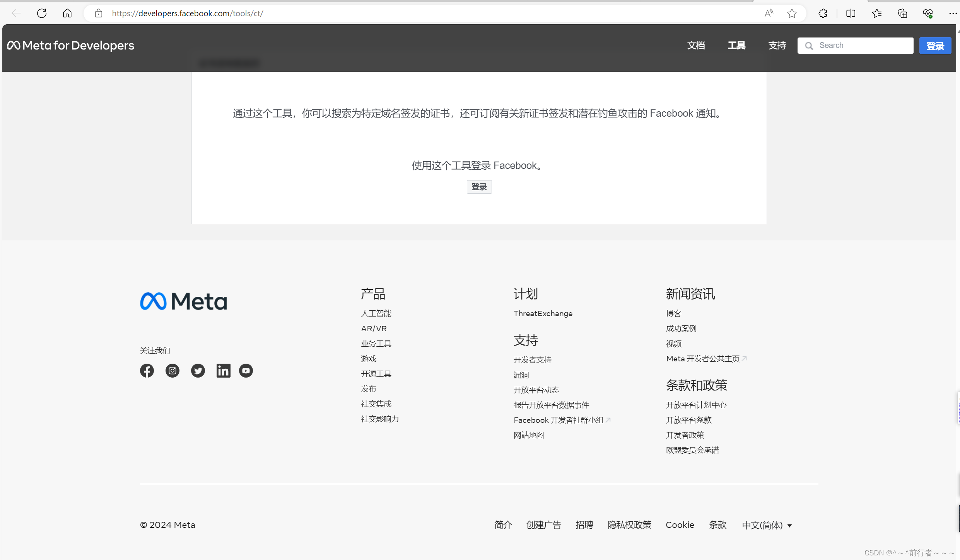Toggle split screen view icon
960x560 pixels.
point(851,13)
